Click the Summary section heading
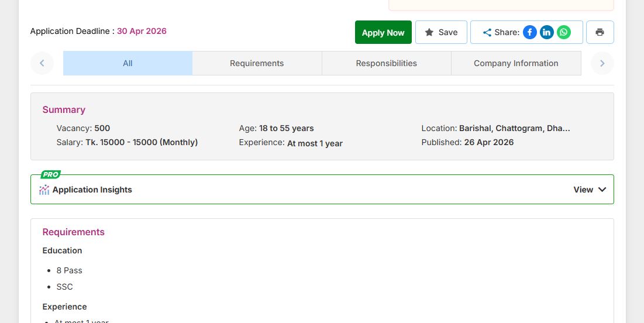The image size is (644, 323). point(64,109)
